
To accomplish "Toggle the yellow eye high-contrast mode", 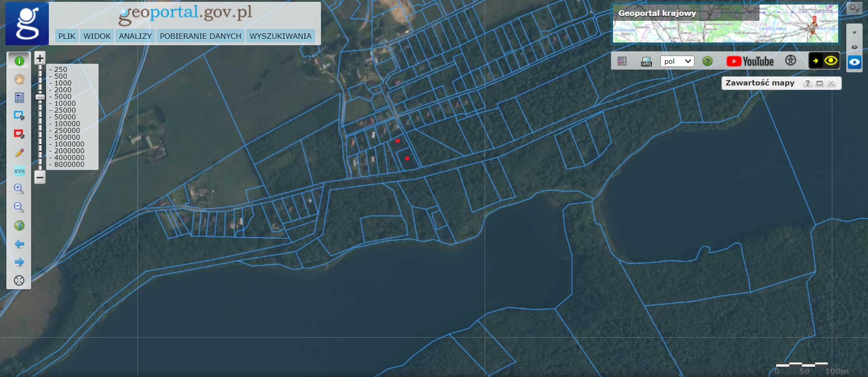I will pyautogui.click(x=831, y=61).
